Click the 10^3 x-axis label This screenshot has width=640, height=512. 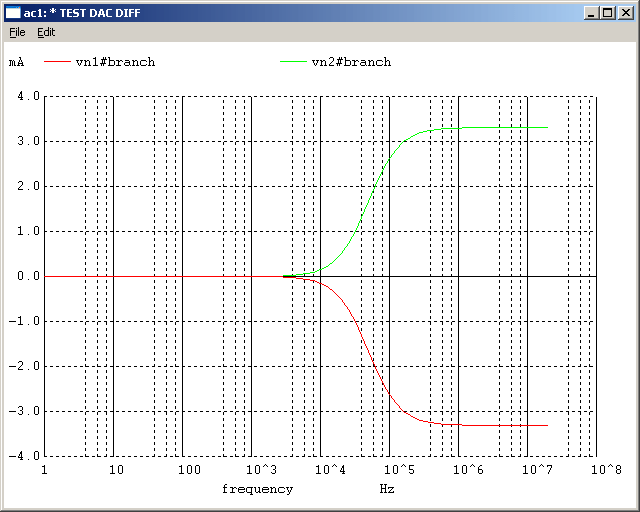coord(261,470)
